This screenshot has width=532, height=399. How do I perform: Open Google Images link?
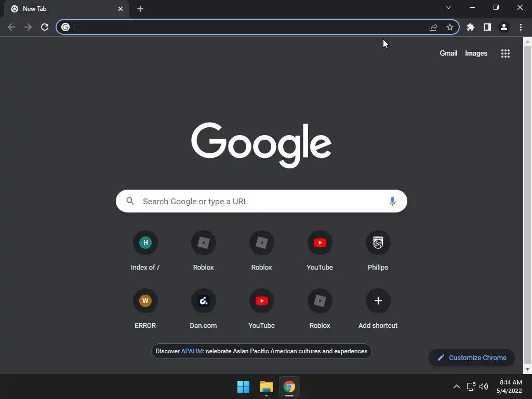[x=476, y=54]
